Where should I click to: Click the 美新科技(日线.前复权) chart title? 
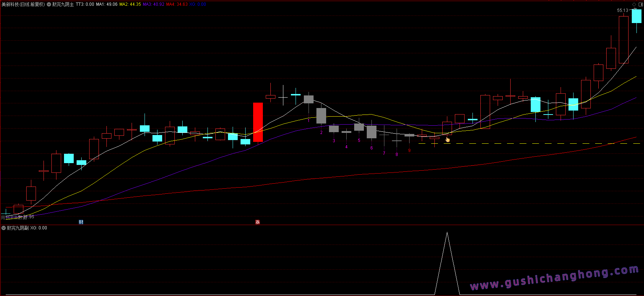[23, 4]
